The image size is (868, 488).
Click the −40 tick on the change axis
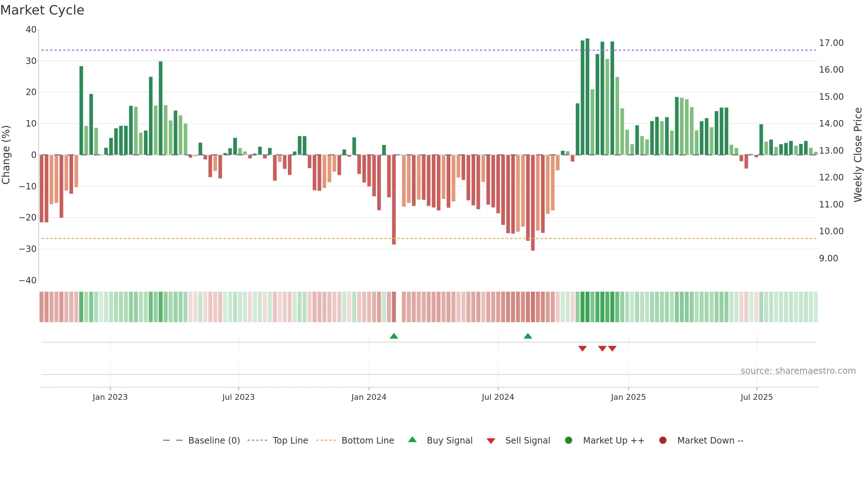[x=28, y=280]
